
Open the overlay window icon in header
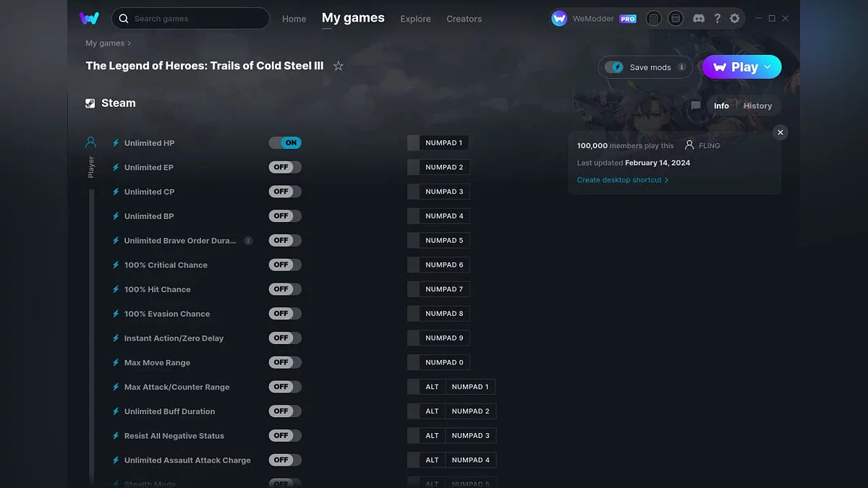click(676, 19)
